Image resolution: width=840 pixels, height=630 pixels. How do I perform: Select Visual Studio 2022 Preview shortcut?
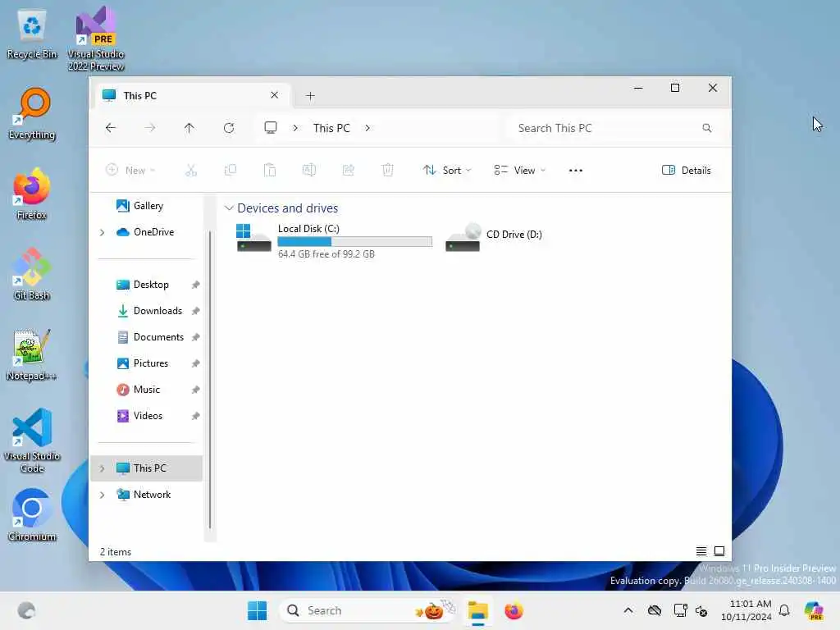click(96, 39)
